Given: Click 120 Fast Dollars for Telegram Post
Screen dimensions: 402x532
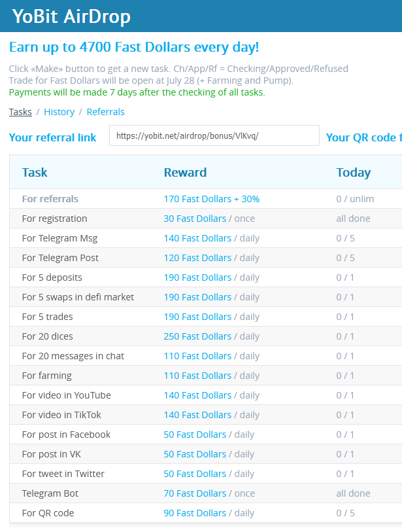Looking at the screenshot, I should (197, 258).
